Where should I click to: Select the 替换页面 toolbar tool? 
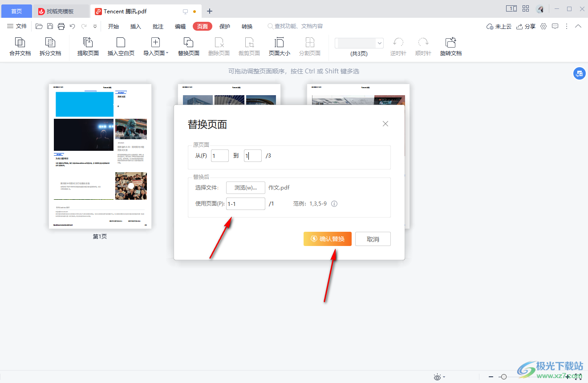pos(189,47)
